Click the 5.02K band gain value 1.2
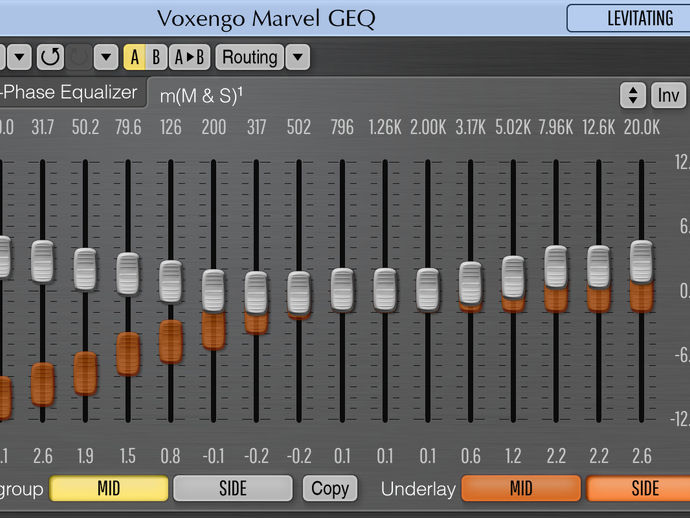The image size is (690, 518). point(513,456)
